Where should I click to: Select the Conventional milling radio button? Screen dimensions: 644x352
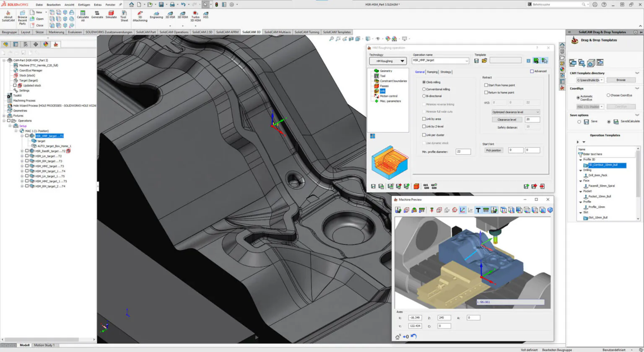(425, 89)
